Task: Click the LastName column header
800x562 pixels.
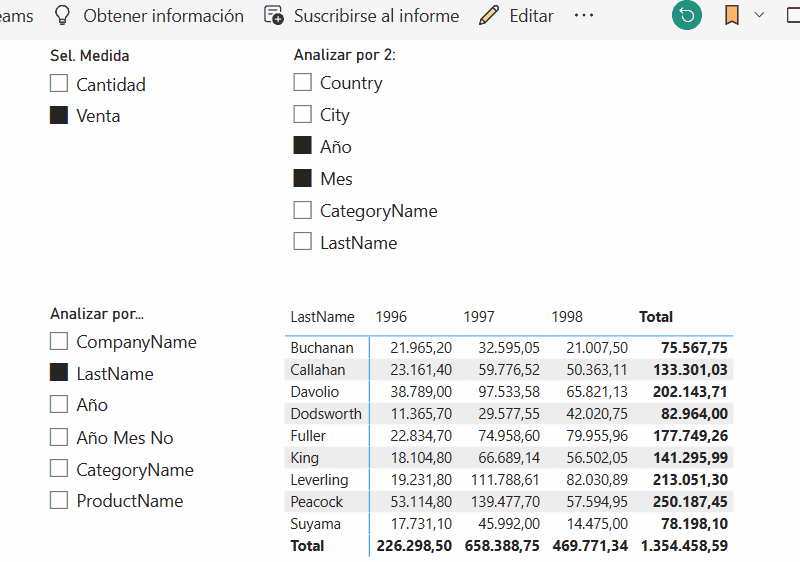Action: (x=322, y=317)
